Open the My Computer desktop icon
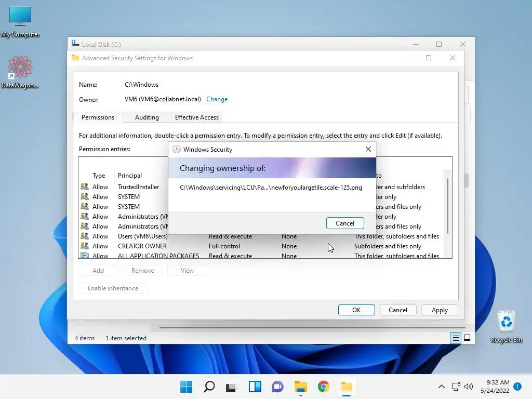 (x=20, y=22)
